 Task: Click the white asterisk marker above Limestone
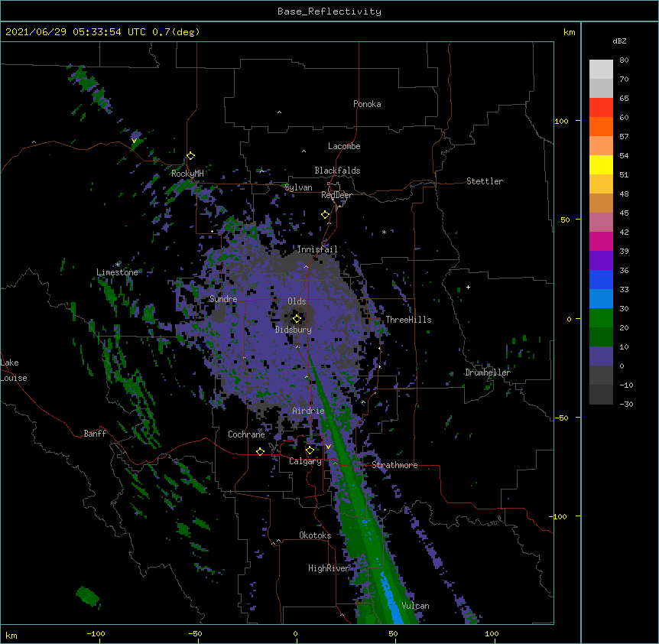click(x=118, y=265)
